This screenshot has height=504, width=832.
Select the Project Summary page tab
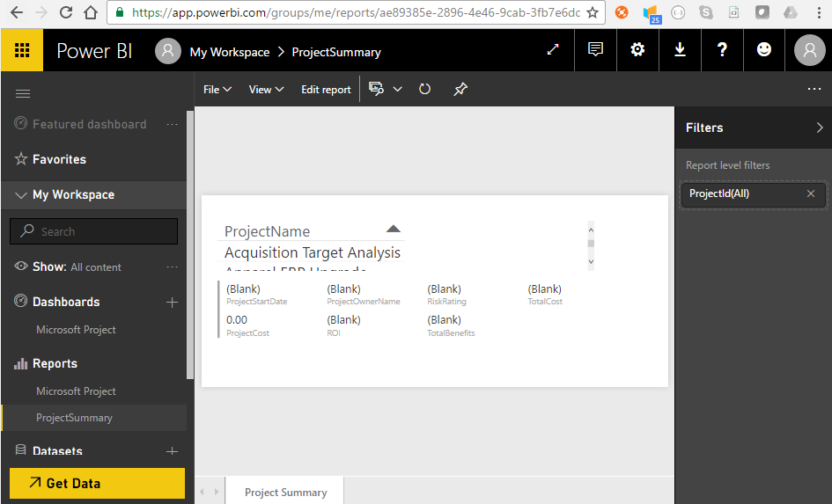pyautogui.click(x=285, y=492)
